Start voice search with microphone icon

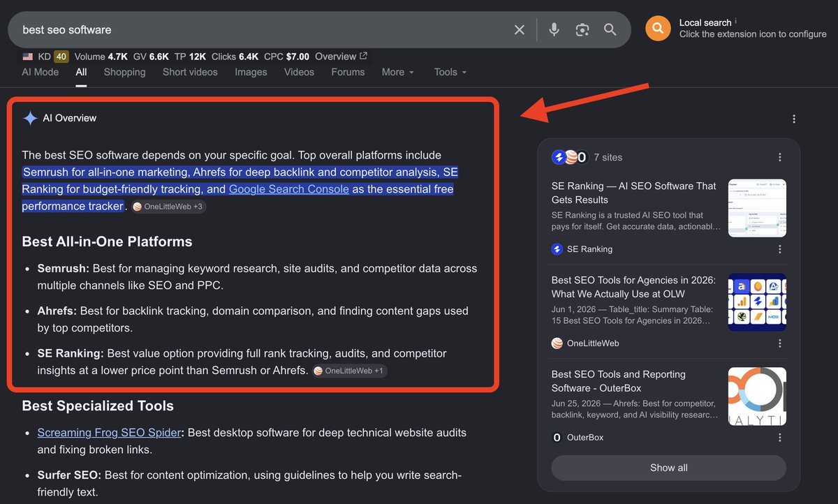click(554, 29)
